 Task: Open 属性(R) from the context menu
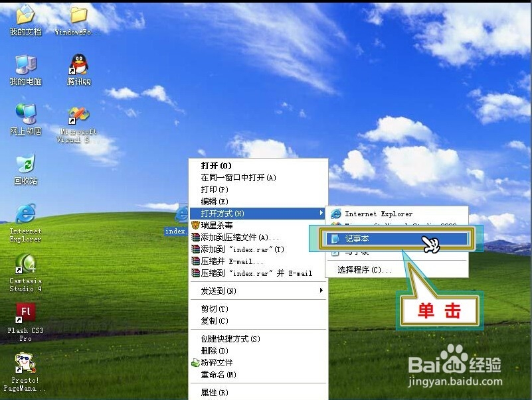[258, 392]
